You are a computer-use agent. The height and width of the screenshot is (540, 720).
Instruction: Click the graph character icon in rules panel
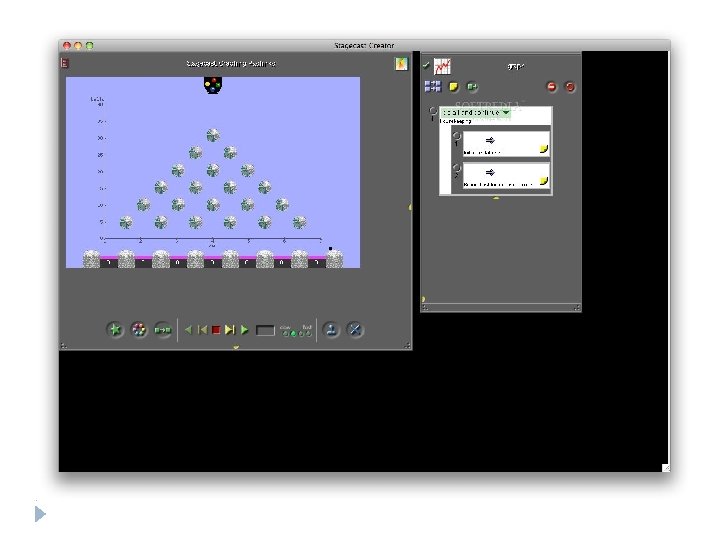pos(443,67)
